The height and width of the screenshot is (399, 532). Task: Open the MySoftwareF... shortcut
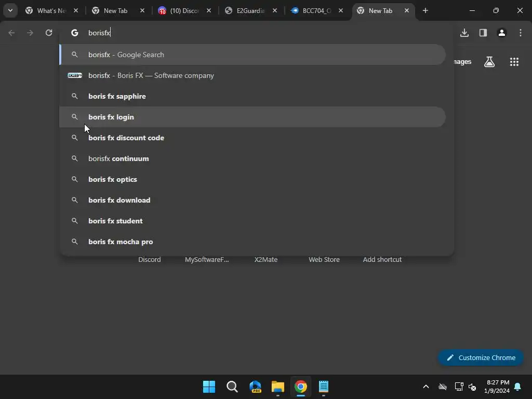point(207,259)
